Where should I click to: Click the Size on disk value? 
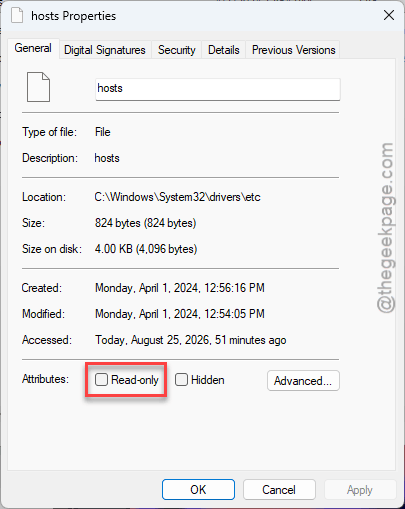coord(146,249)
